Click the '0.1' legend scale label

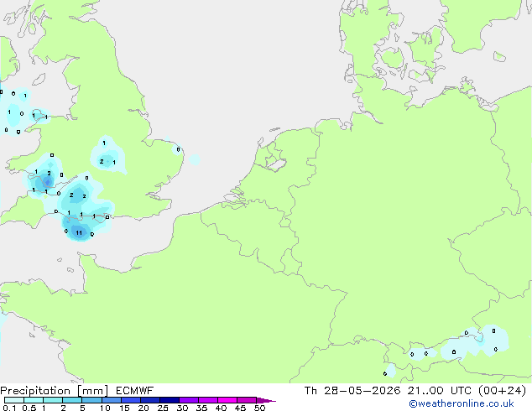coord(9,408)
